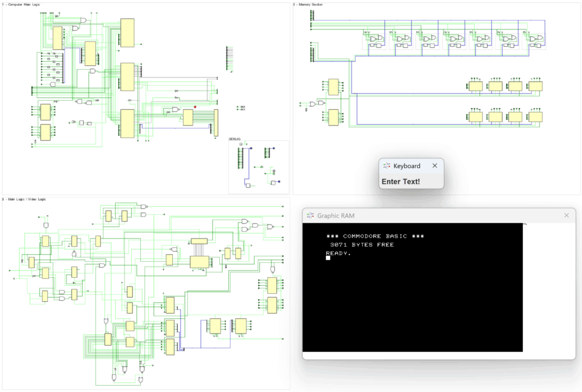
Task: Click the '2 - Memory Section' label
Action: click(x=307, y=5)
